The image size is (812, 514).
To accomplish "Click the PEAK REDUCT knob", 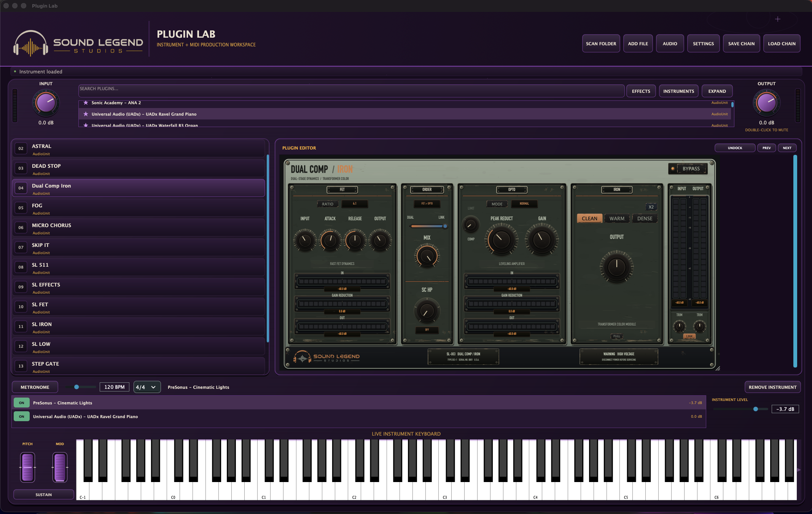I will (x=502, y=240).
